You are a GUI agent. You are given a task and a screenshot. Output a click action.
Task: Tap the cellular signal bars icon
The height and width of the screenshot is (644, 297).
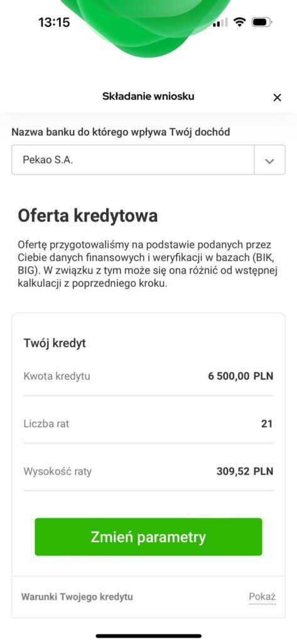(x=220, y=23)
